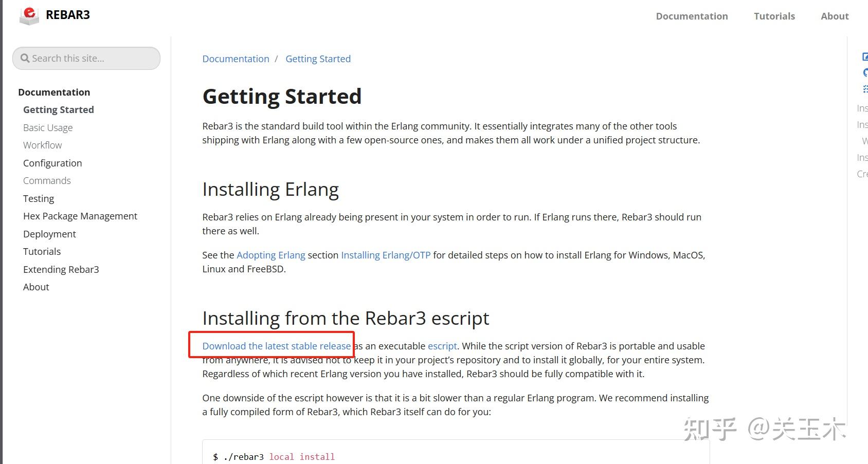Click the Search this site input field
Screen dimensions: 868x464
[x=86, y=58]
